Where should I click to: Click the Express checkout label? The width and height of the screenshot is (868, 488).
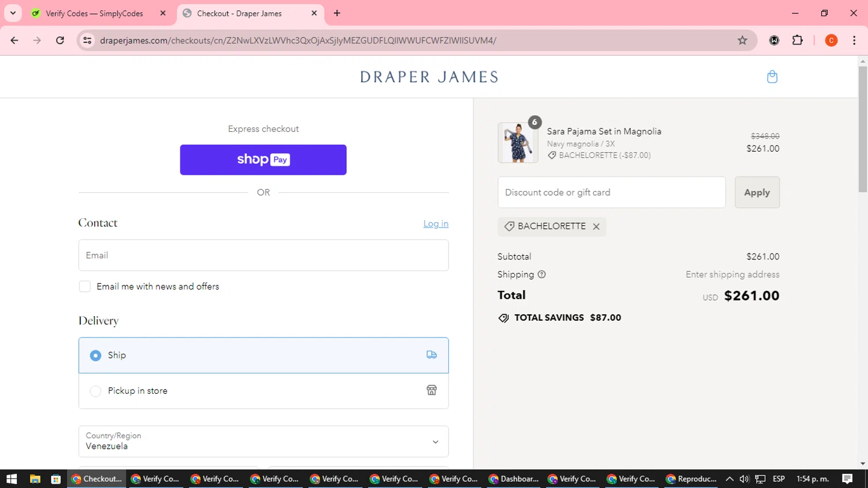coord(263,129)
